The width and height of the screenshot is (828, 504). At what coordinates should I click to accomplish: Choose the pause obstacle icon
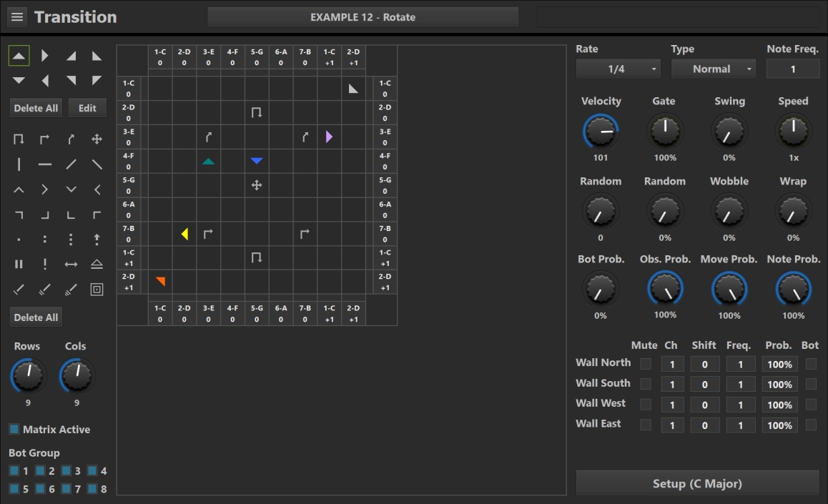click(19, 264)
